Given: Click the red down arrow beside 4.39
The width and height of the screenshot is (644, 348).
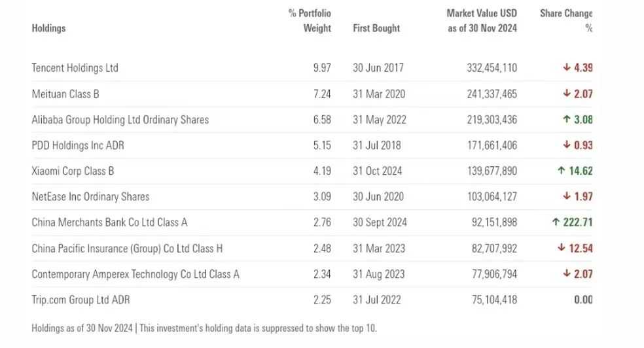Looking at the screenshot, I should [x=566, y=68].
